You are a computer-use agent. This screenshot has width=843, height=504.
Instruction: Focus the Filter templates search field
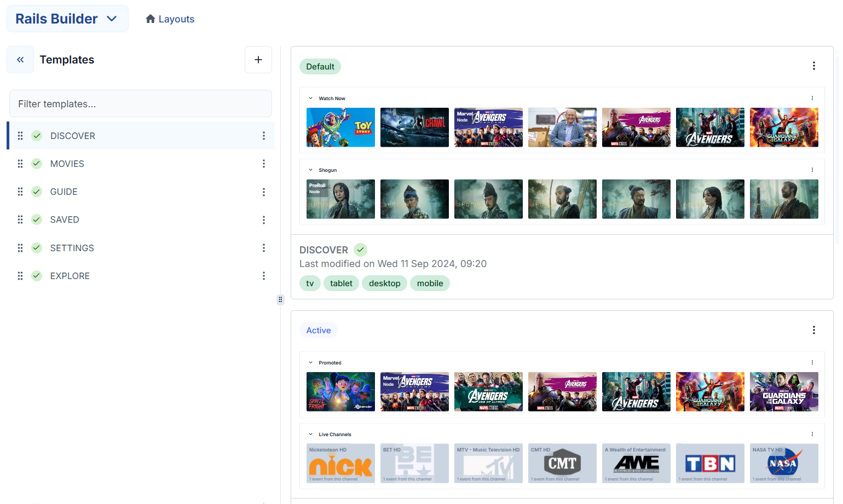click(x=141, y=104)
